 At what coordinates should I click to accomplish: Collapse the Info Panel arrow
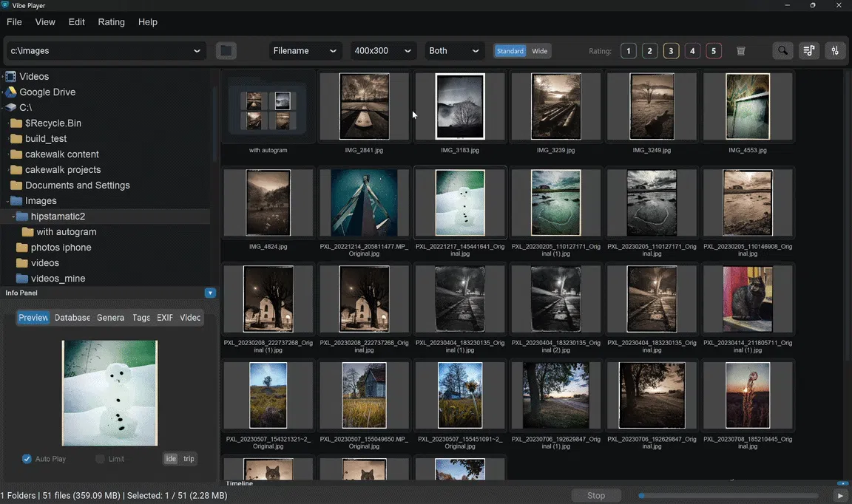pos(210,293)
